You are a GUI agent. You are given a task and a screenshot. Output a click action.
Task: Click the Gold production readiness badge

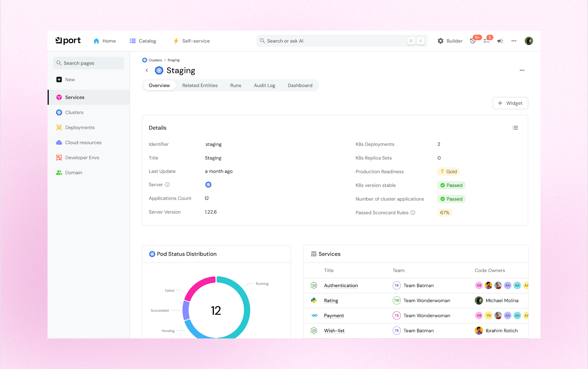[448, 171]
